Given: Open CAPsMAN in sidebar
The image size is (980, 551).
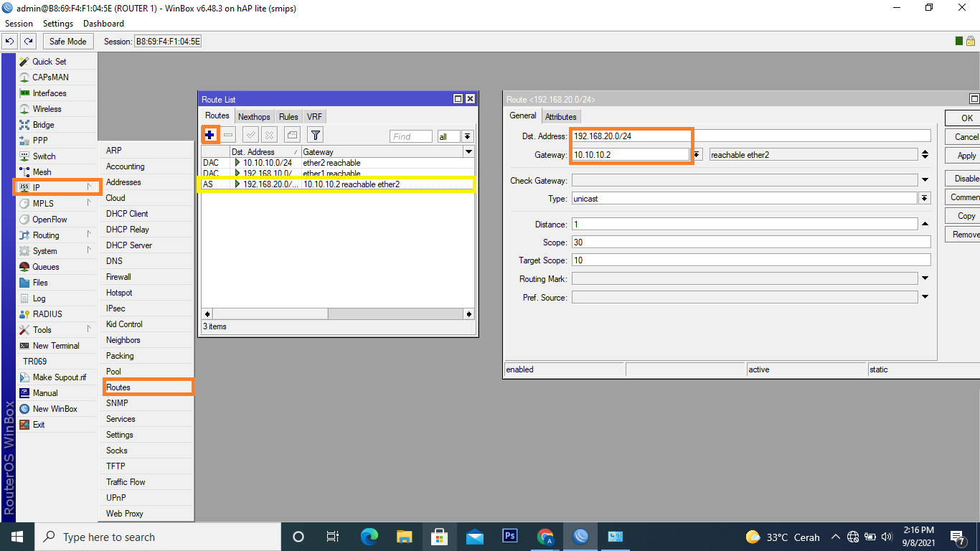Looking at the screenshot, I should (x=57, y=77).
